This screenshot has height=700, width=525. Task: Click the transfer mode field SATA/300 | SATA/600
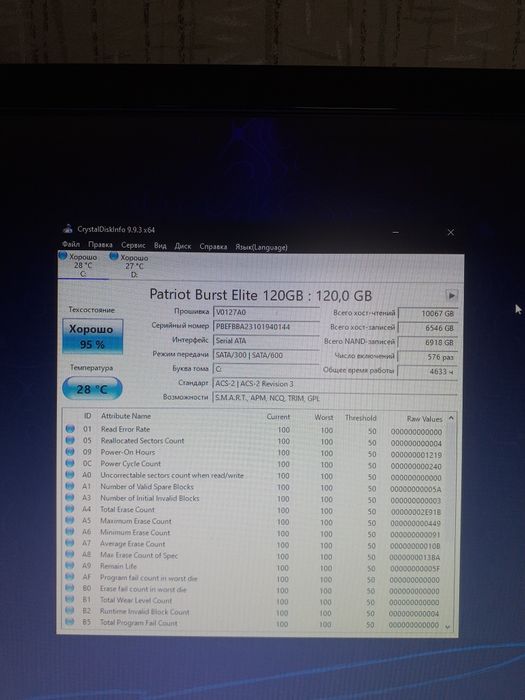[266, 355]
